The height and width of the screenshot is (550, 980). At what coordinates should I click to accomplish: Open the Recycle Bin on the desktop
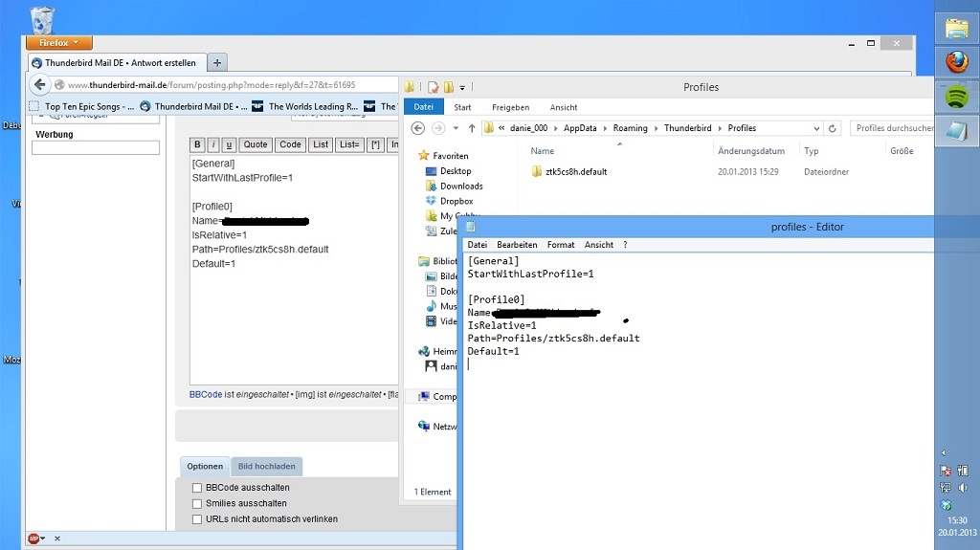tap(42, 20)
